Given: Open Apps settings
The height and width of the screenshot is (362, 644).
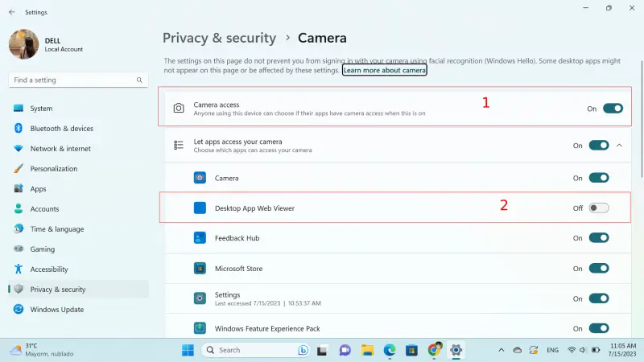Looking at the screenshot, I should [x=78, y=189].
